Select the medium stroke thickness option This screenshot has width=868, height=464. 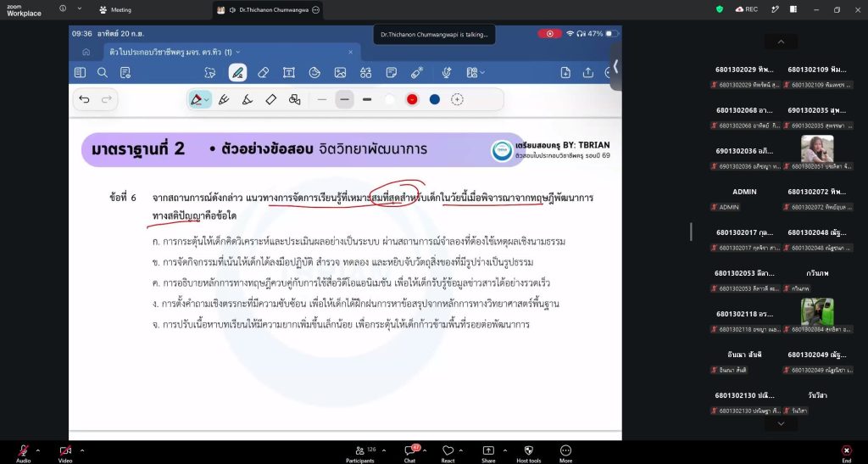tap(344, 99)
